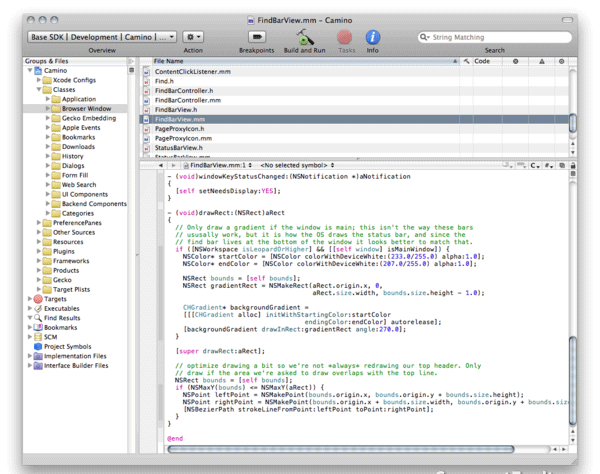Open the No selected symbol popup
The height and width of the screenshot is (474, 600).
coord(296,164)
